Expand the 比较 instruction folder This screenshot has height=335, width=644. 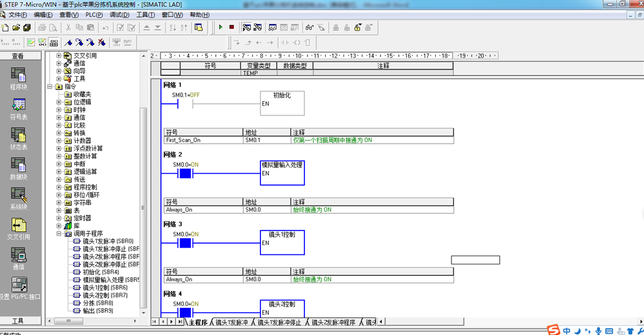pyautogui.click(x=58, y=125)
